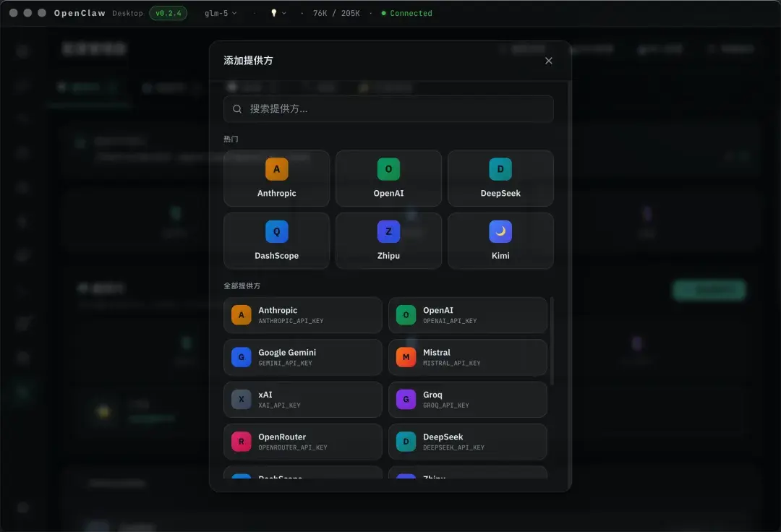Open OpenRouter provider row

point(303,442)
